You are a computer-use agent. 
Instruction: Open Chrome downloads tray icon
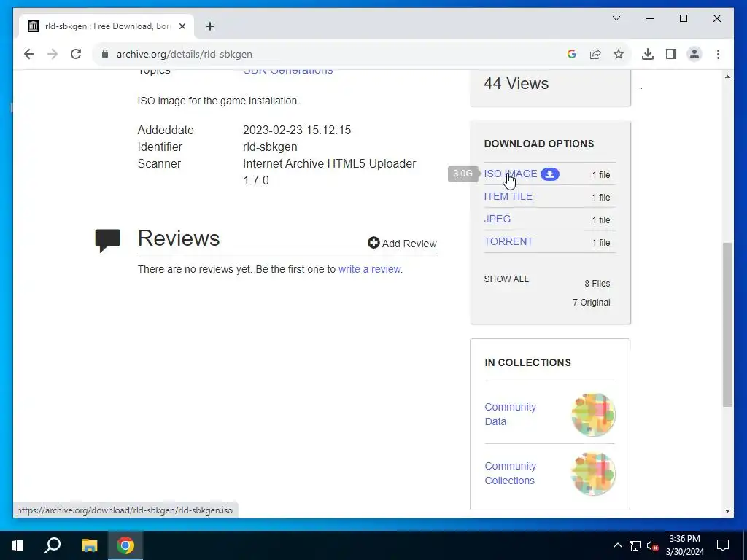pos(648,54)
